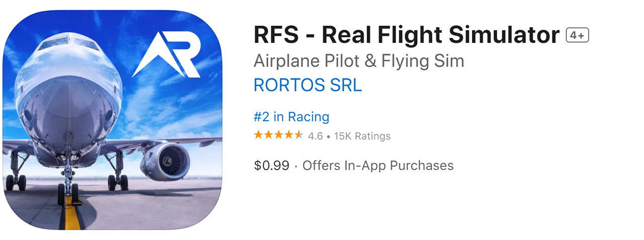
Task: Open the RORTOS SRL developer page
Action: pyautogui.click(x=307, y=85)
